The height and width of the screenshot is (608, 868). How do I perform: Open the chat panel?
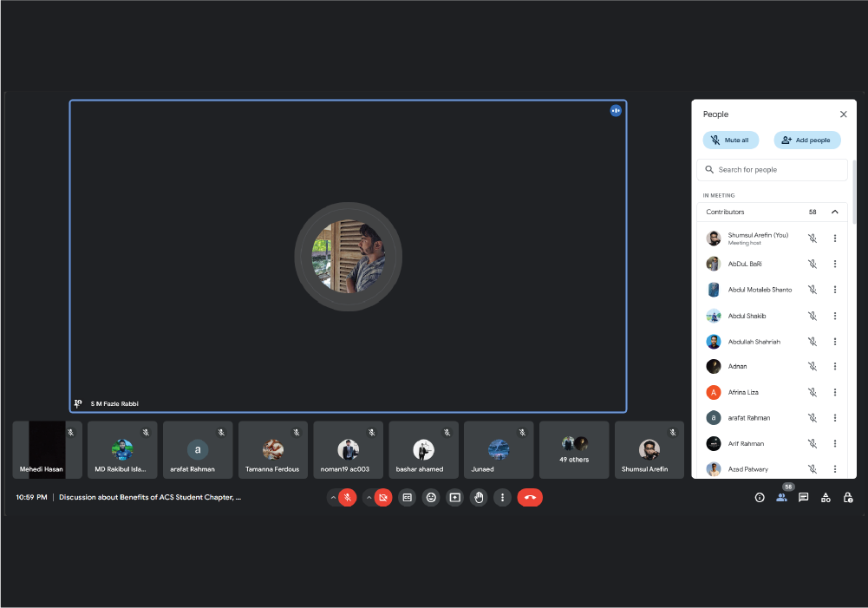coord(804,498)
